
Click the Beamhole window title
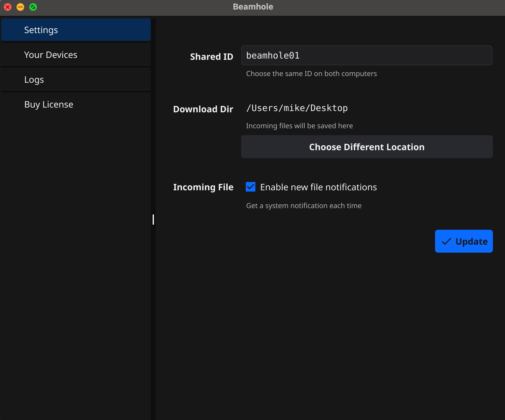(253, 7)
